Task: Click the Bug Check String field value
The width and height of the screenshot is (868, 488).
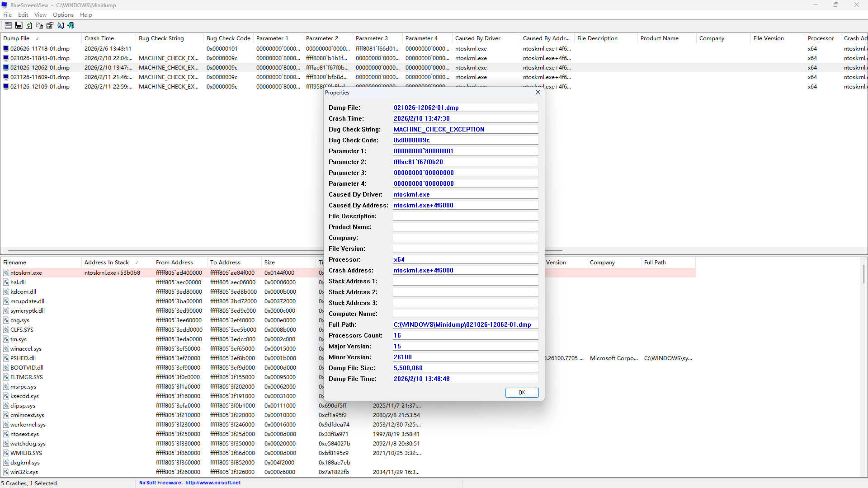Action: pyautogui.click(x=439, y=129)
